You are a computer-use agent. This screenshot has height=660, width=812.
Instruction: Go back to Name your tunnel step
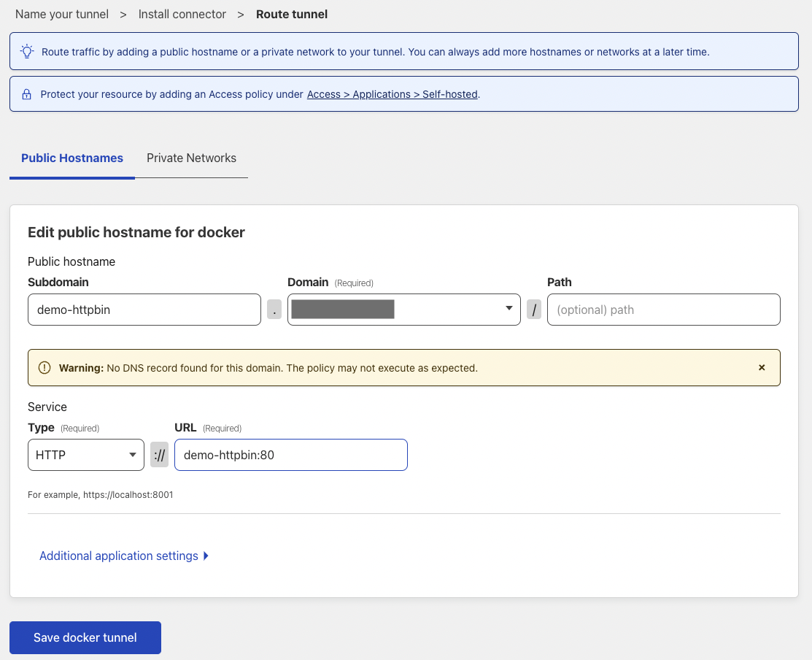(x=62, y=15)
